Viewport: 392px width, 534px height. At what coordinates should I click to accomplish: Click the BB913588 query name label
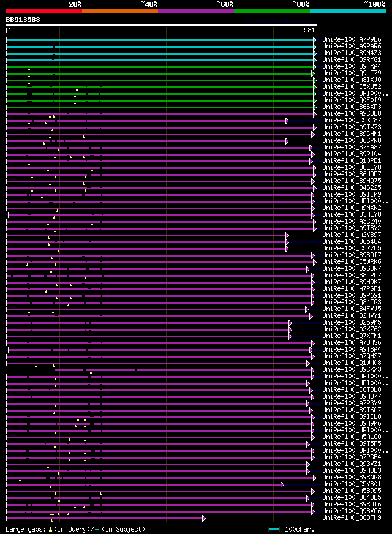(x=23, y=20)
